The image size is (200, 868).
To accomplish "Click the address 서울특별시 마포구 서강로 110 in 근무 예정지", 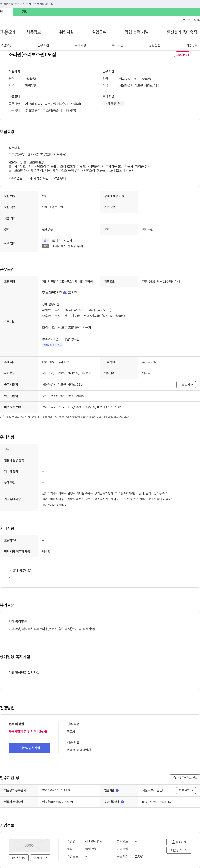I will pos(62,384).
